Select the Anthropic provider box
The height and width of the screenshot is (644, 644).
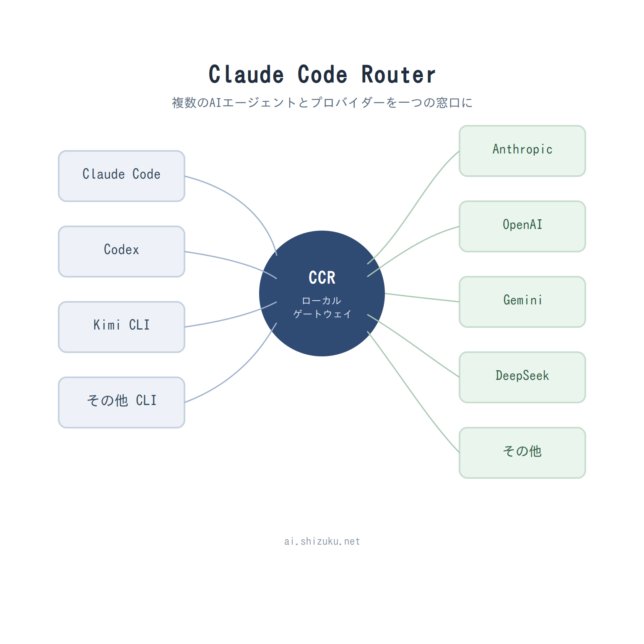(522, 151)
